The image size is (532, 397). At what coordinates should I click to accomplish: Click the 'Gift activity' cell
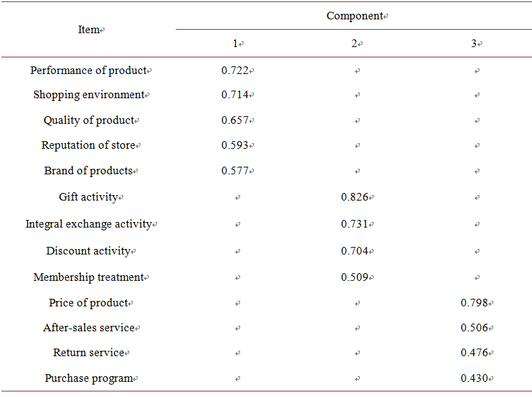click(89, 197)
